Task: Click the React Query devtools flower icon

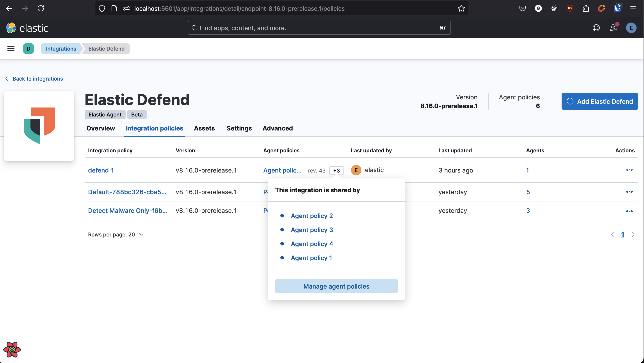Action: point(12,349)
